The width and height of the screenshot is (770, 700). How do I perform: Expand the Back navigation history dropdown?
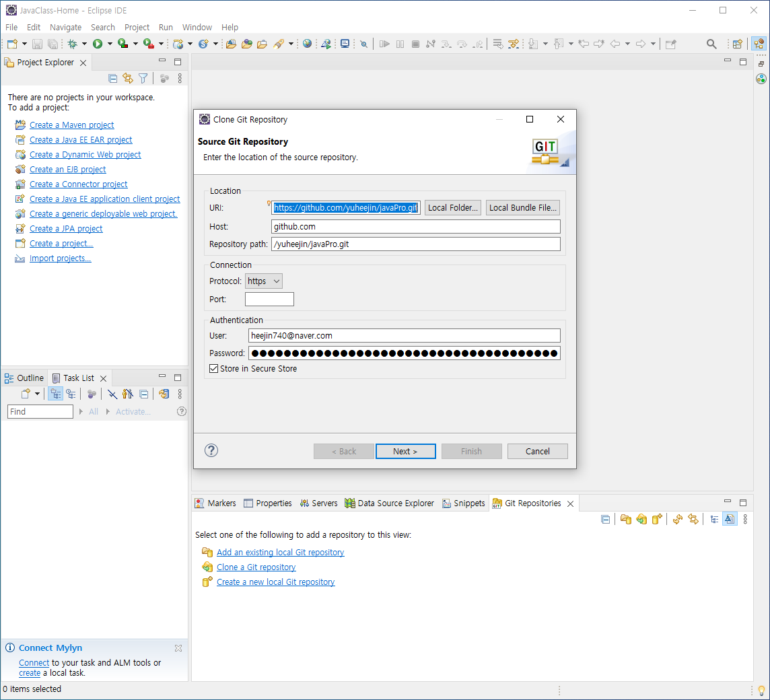627,44
